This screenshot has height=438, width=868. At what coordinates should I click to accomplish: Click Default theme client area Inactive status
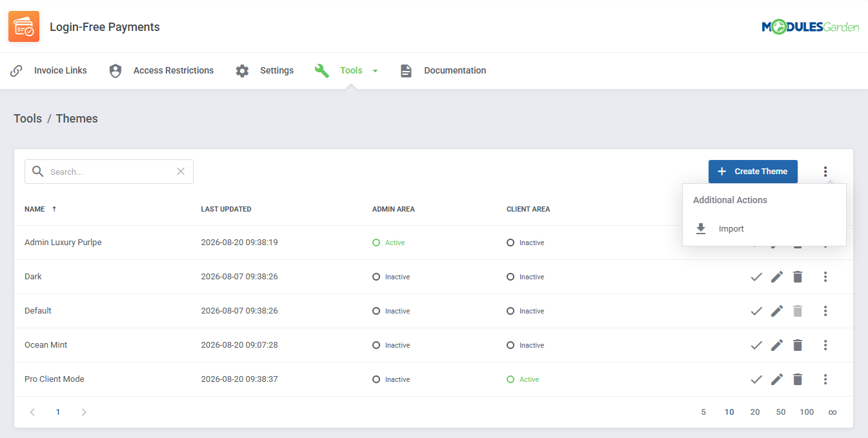[525, 311]
